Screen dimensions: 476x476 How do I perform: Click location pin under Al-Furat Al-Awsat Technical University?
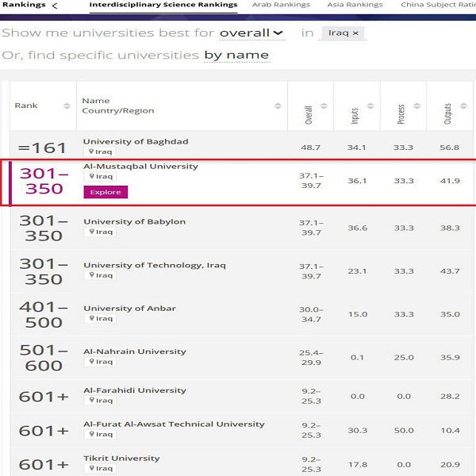(x=91, y=434)
